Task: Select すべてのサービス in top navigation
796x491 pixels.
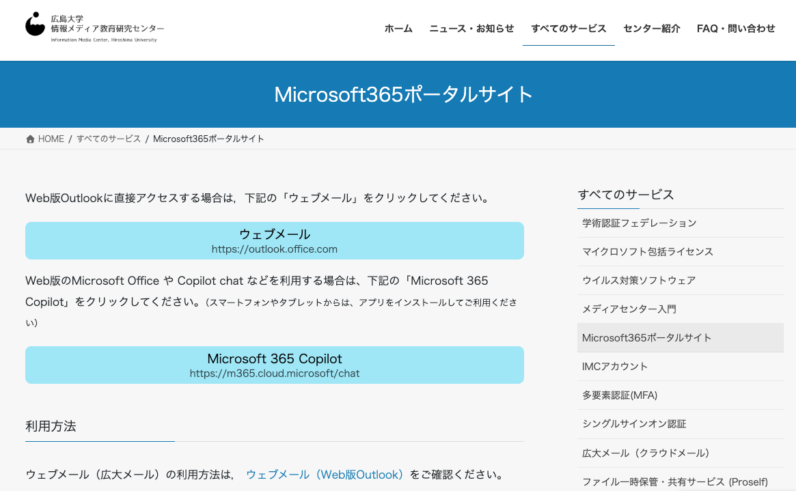Action: pos(568,28)
